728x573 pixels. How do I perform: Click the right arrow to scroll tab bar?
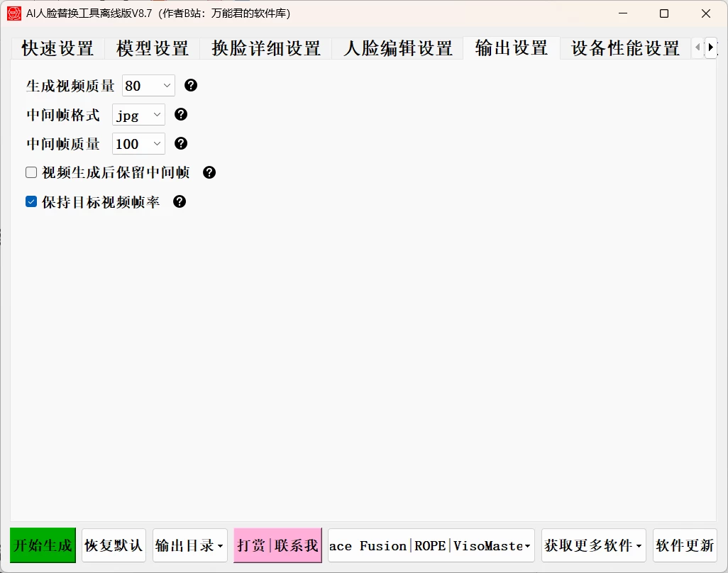pyautogui.click(x=711, y=46)
